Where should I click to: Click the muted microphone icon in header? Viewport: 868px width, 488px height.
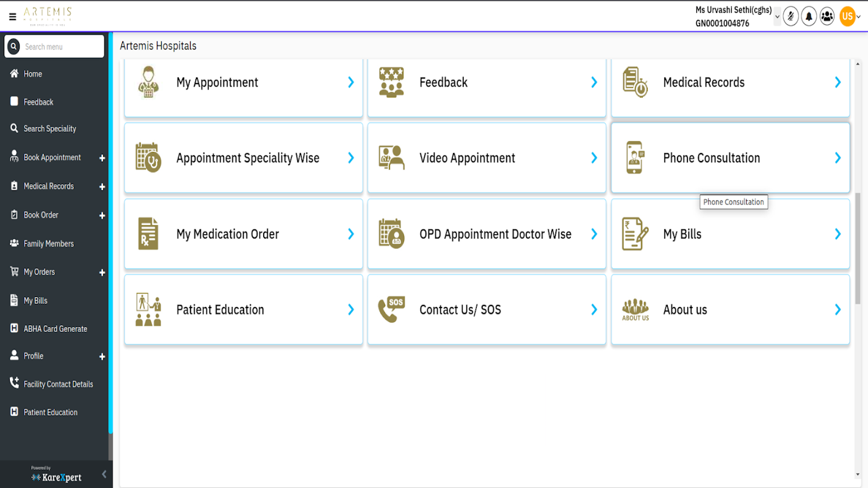(790, 16)
